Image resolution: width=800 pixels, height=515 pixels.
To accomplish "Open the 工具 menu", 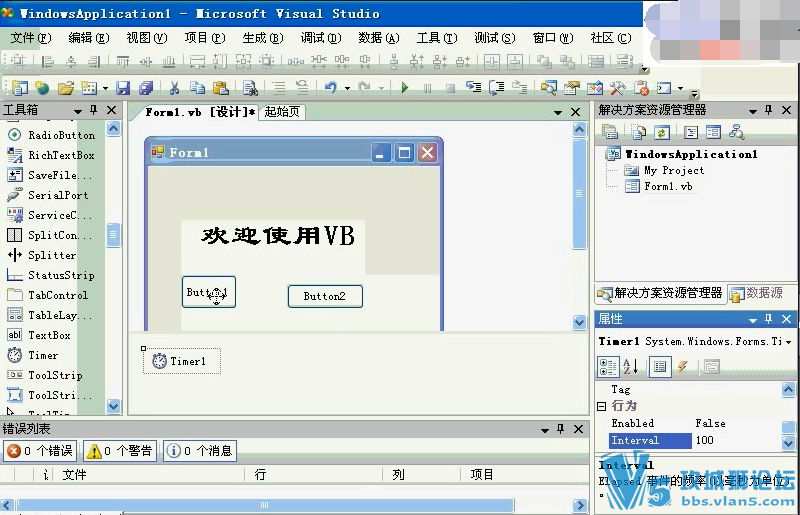I will [x=437, y=38].
